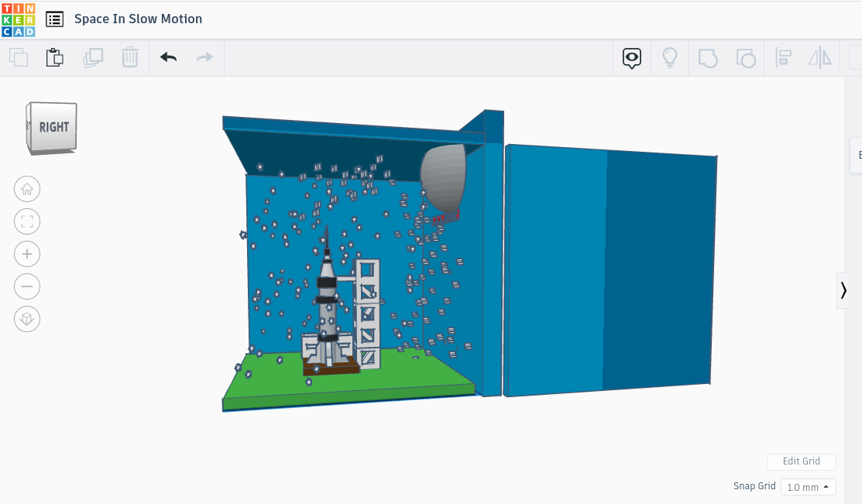Click the Duplicate and repeat icon
The image size is (862, 504).
[x=93, y=57]
